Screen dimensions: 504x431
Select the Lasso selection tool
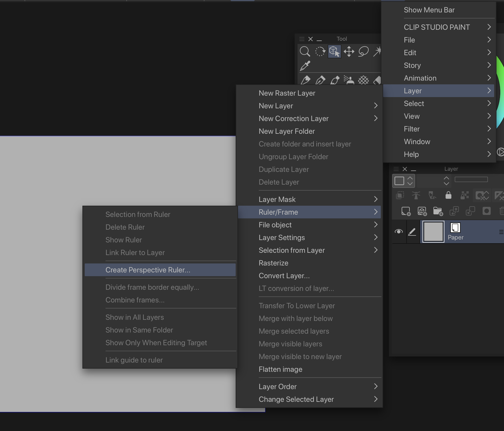tap(363, 52)
